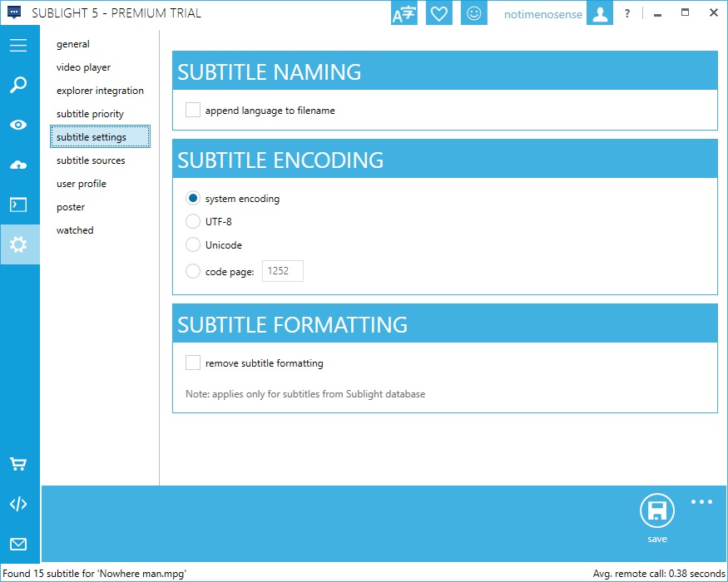Screen dimensions: 728x582
Task: Open the hamburger menu in the sidebar
Action: [18, 45]
